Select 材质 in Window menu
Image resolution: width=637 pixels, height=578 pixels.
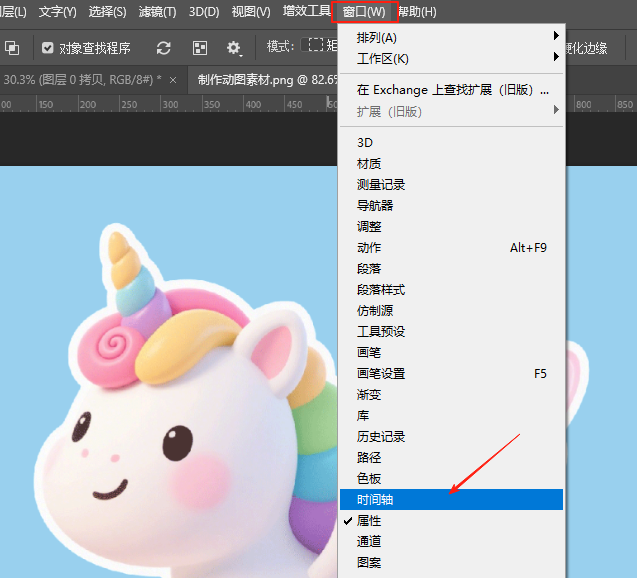451,164
